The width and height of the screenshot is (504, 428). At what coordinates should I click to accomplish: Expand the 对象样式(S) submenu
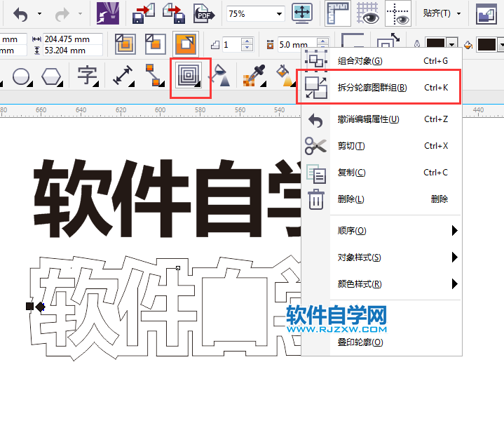381,258
